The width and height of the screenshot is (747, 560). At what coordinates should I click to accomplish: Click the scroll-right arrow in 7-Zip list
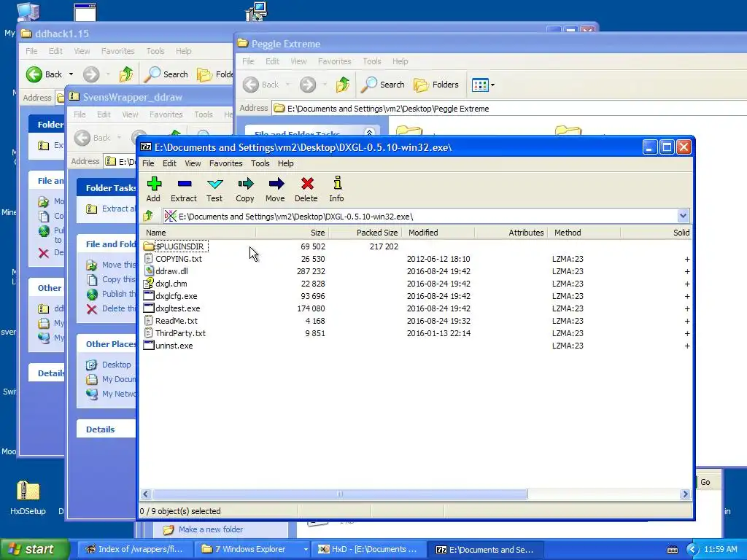(685, 494)
